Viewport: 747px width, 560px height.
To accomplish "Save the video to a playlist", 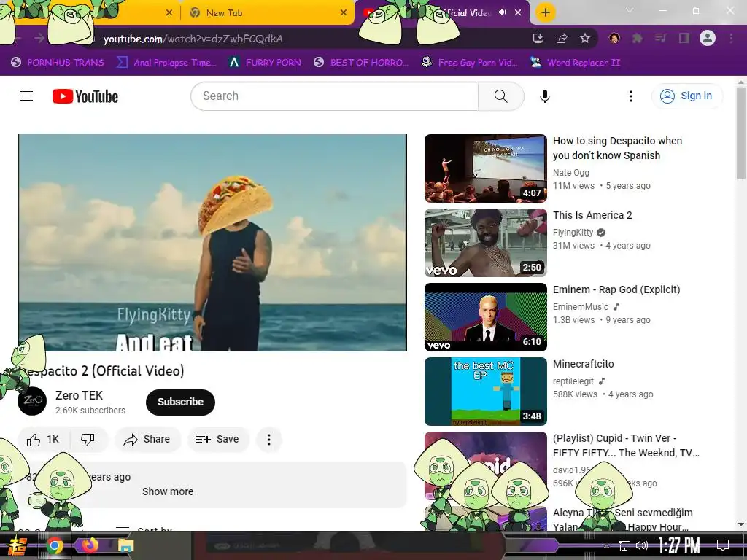I will [217, 439].
